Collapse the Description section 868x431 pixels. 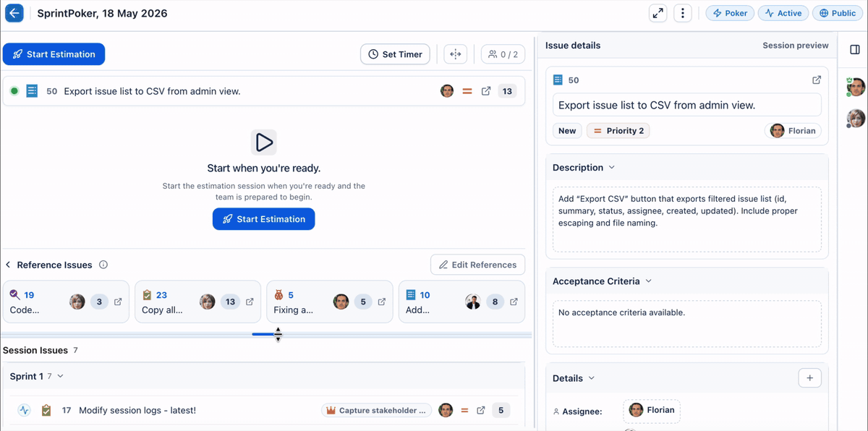612,168
